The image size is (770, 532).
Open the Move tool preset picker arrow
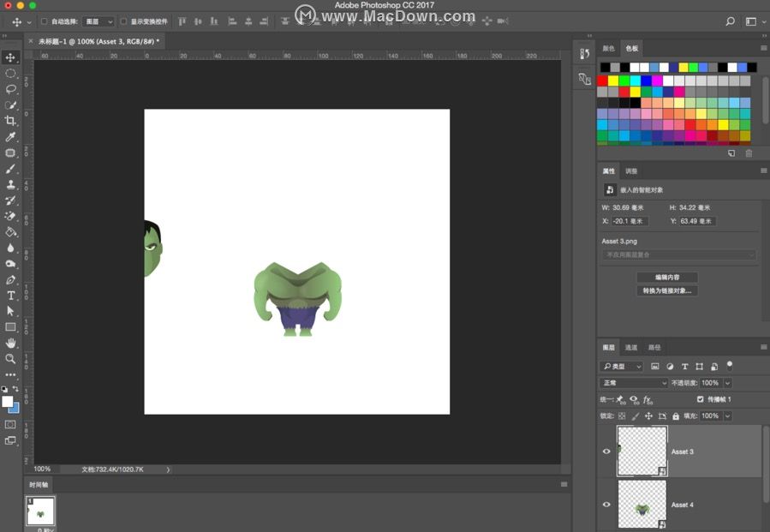[29, 22]
